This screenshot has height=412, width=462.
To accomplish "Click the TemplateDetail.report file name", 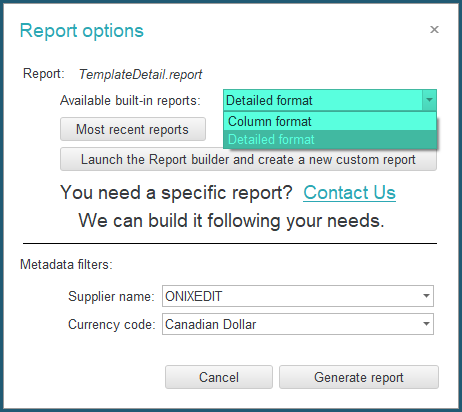I will click(x=140, y=74).
